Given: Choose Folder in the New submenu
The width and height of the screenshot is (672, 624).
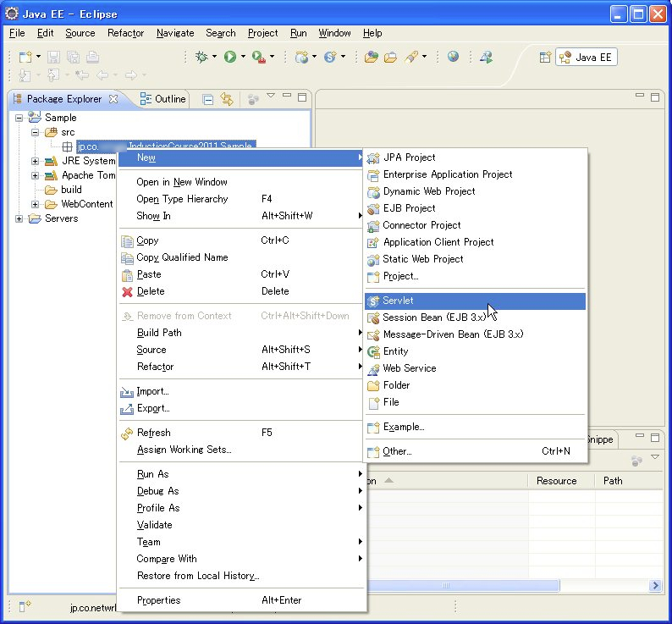Looking at the screenshot, I should click(475, 385).
